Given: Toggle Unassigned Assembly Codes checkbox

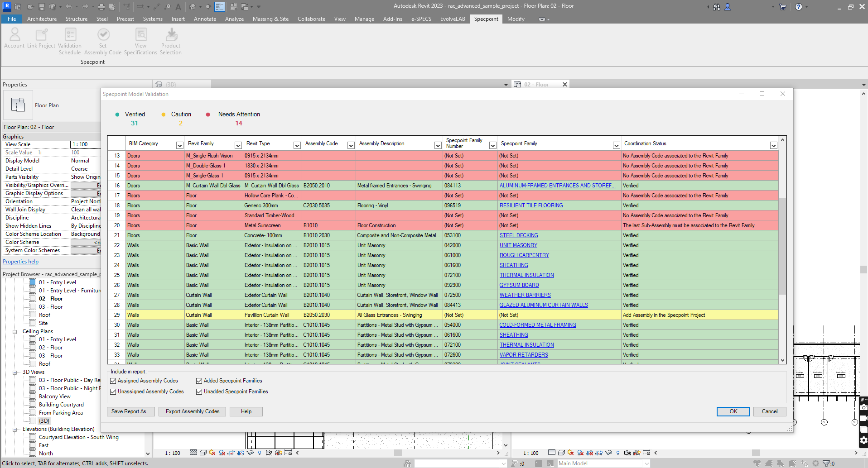Looking at the screenshot, I should pos(113,392).
